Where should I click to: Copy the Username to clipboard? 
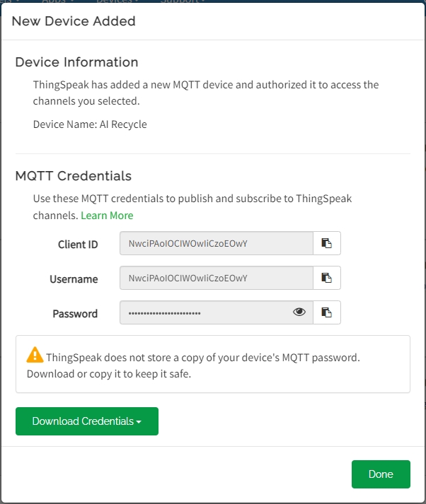(x=326, y=278)
